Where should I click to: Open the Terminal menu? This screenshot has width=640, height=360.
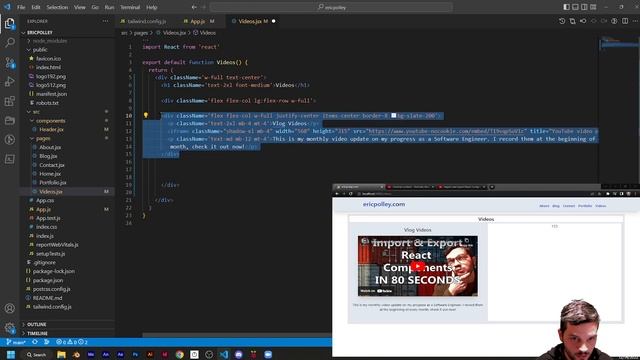[x=130, y=7]
